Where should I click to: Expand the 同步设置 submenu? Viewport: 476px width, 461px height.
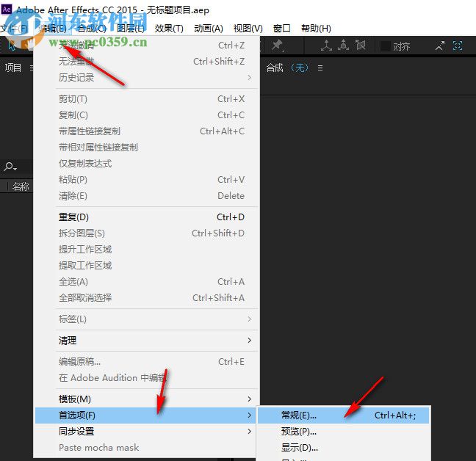(x=146, y=432)
